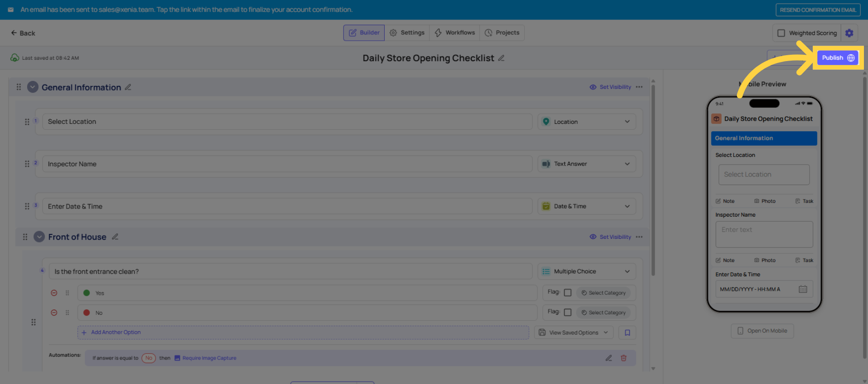Enable the Weighted Scoring checkbox

tap(781, 33)
